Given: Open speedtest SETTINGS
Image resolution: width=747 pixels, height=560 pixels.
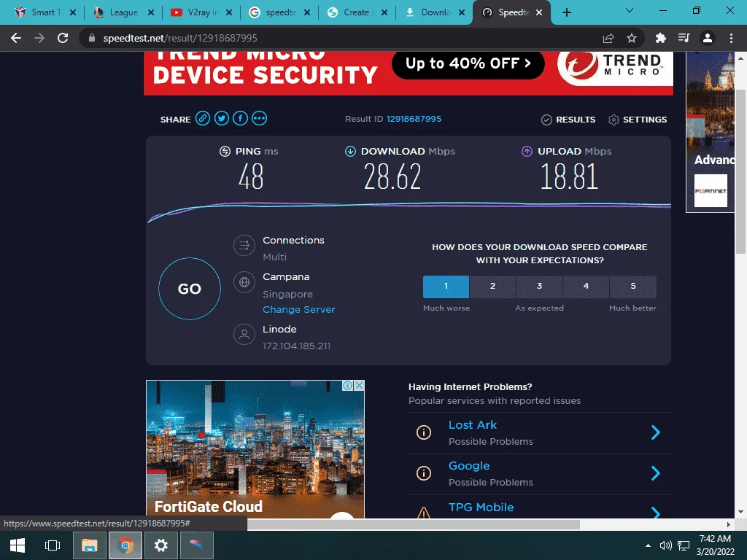Looking at the screenshot, I should coord(638,120).
